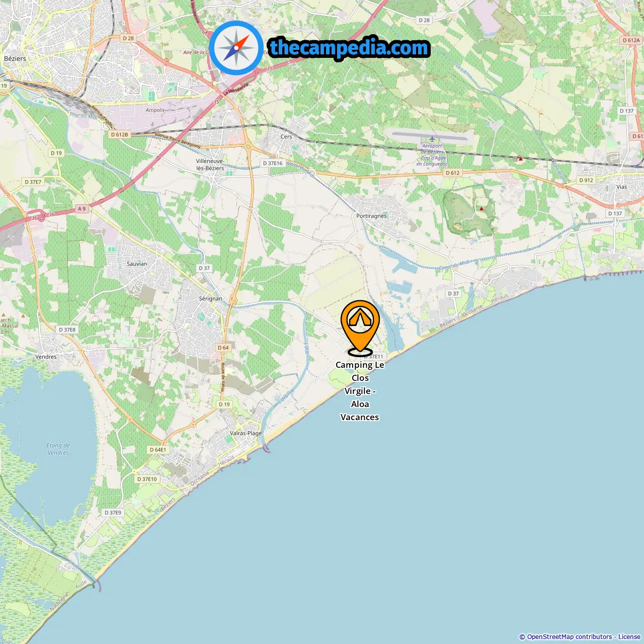Click the Étang de Vendres lake label
644x644 pixels.
point(58,449)
